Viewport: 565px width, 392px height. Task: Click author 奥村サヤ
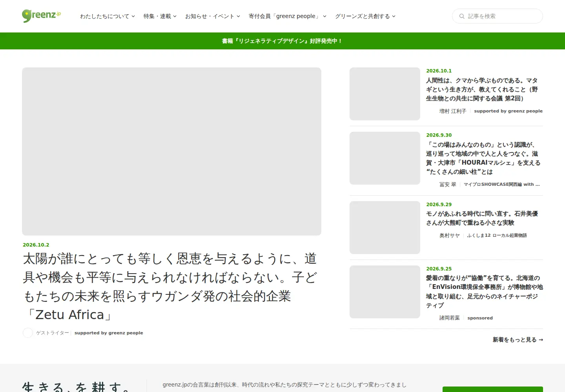tap(450, 235)
